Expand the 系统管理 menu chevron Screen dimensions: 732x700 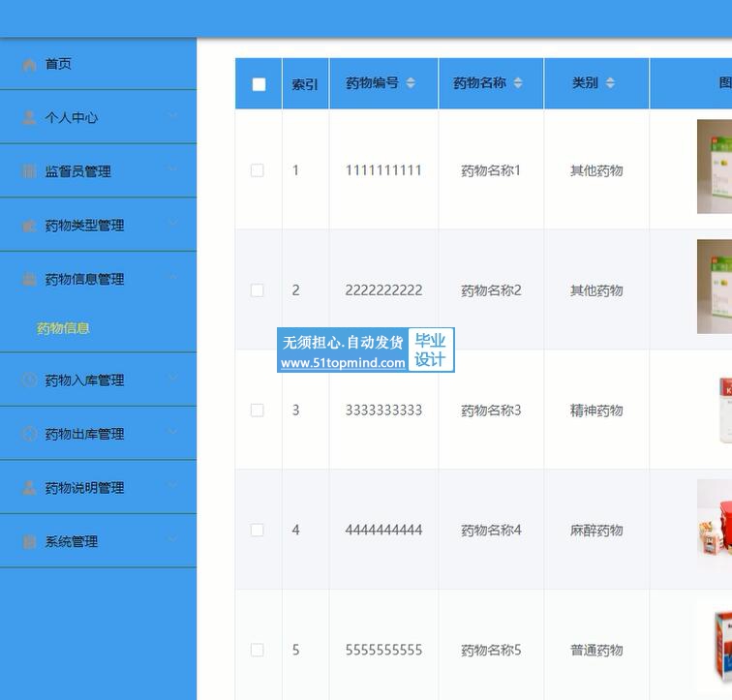(172, 539)
